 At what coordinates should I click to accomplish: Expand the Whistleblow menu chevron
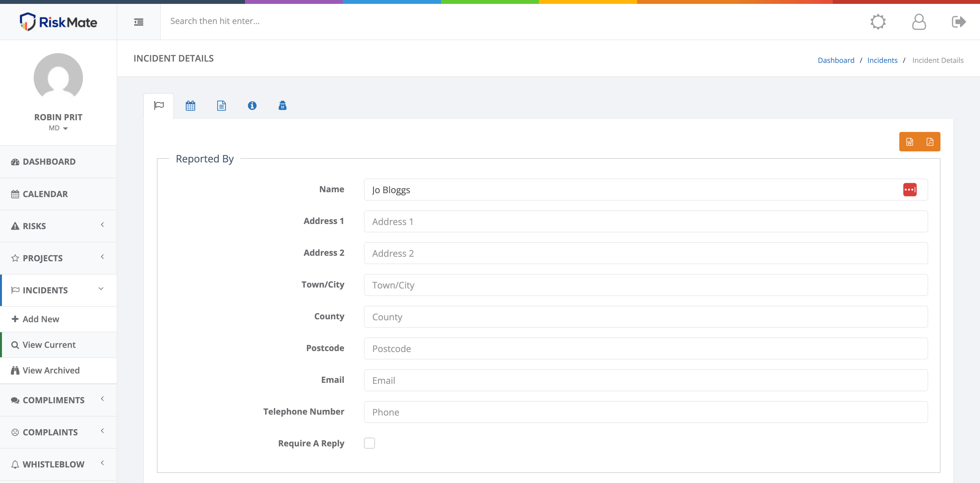coord(102,463)
